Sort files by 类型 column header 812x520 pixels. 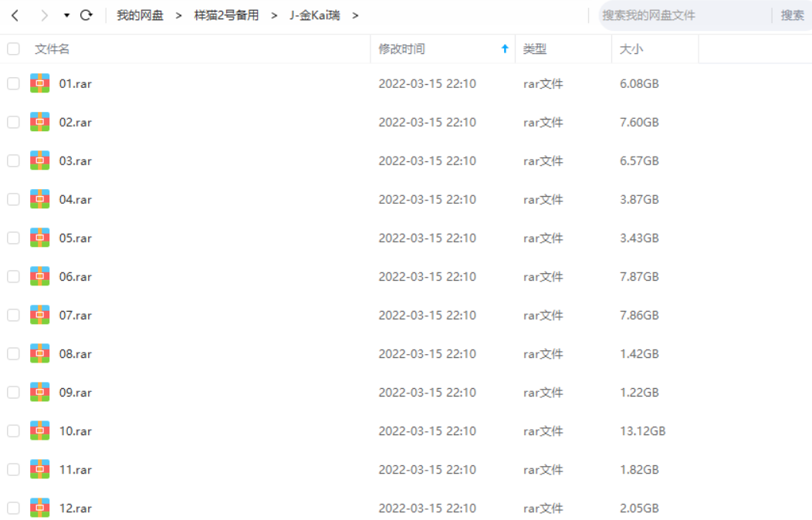pos(534,49)
